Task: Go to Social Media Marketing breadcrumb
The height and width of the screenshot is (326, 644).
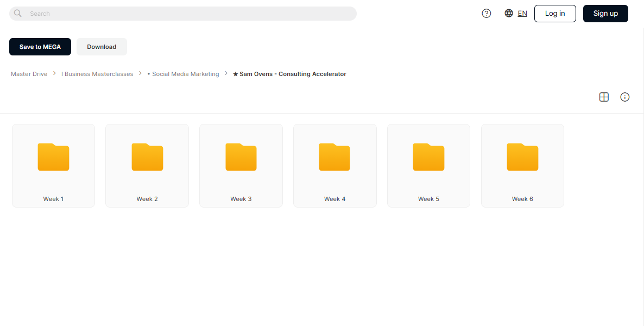Action: [x=183, y=74]
